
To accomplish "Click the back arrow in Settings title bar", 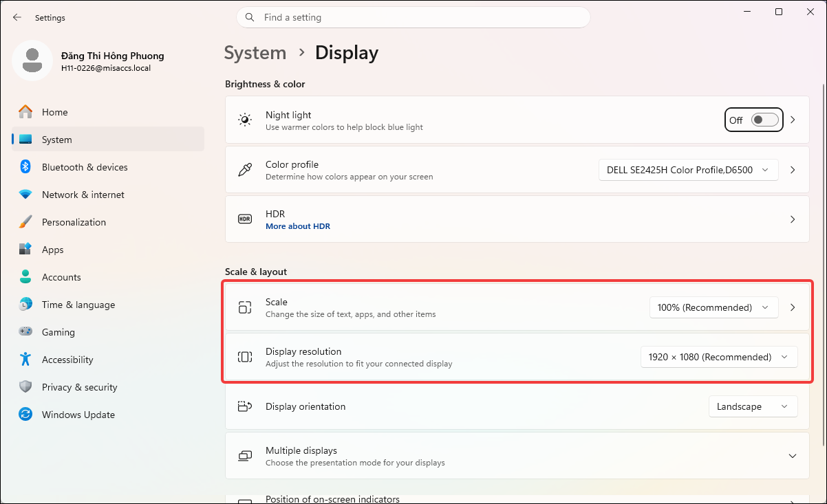I will tap(17, 17).
